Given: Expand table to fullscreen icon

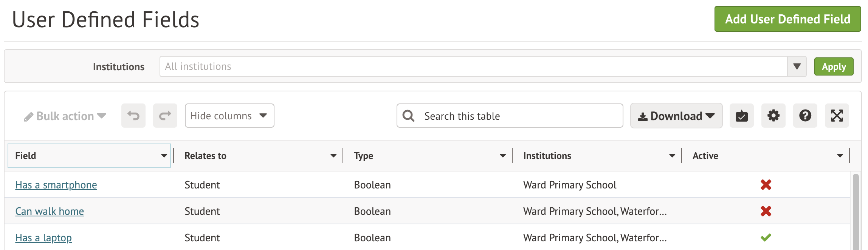Looking at the screenshot, I should pos(837,116).
